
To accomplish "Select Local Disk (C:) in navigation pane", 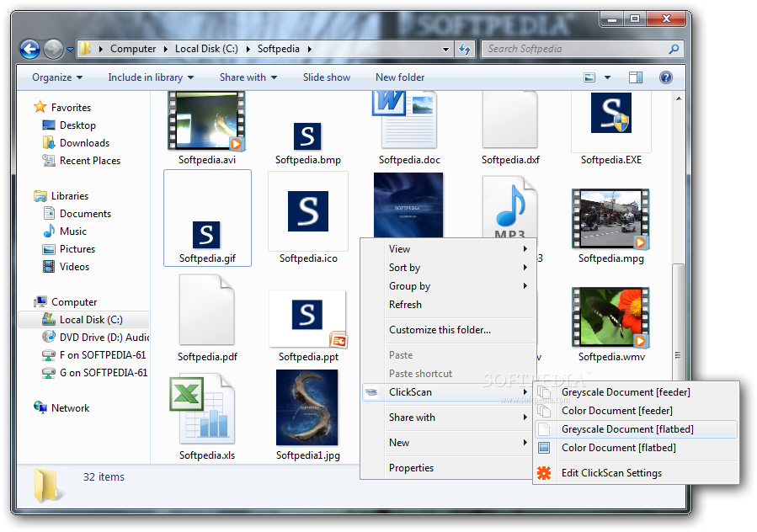I will pos(83,320).
